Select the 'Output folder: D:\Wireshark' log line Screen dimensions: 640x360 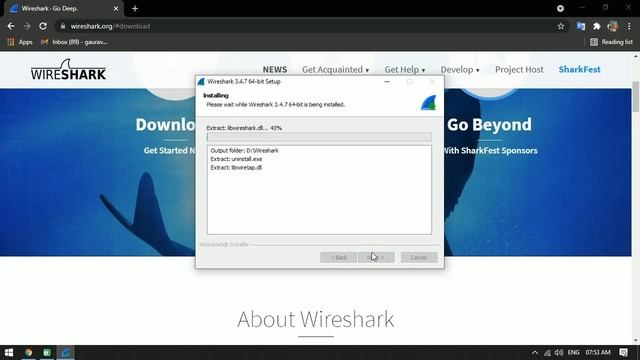(x=244, y=151)
